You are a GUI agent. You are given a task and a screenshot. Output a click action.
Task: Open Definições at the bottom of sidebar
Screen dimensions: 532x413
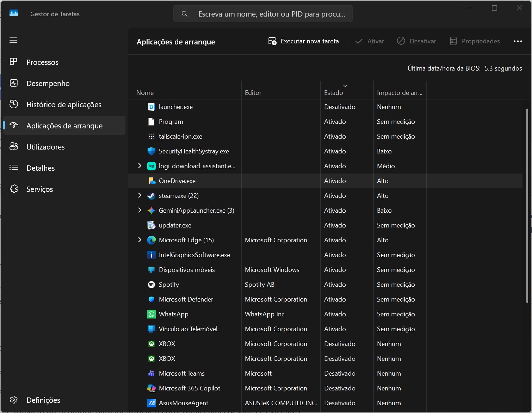(64, 400)
